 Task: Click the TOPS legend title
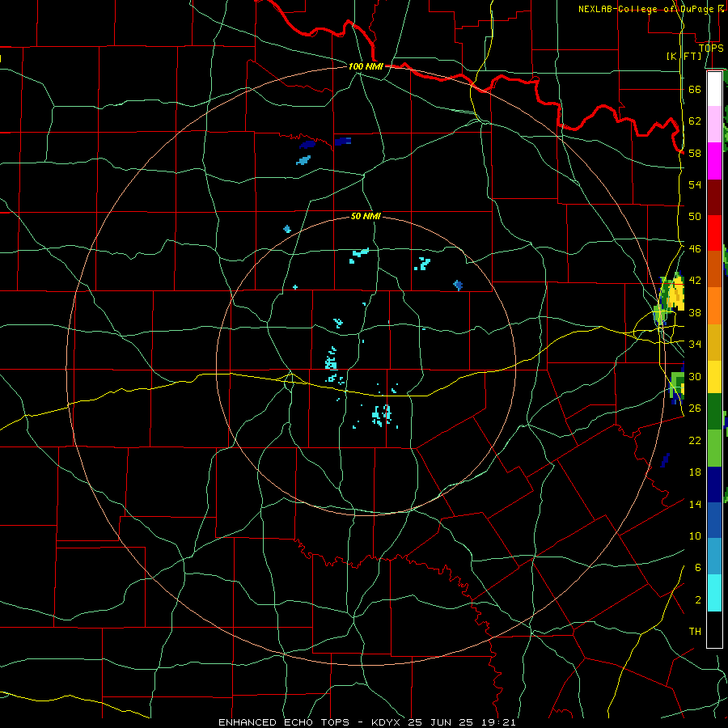tap(711, 48)
